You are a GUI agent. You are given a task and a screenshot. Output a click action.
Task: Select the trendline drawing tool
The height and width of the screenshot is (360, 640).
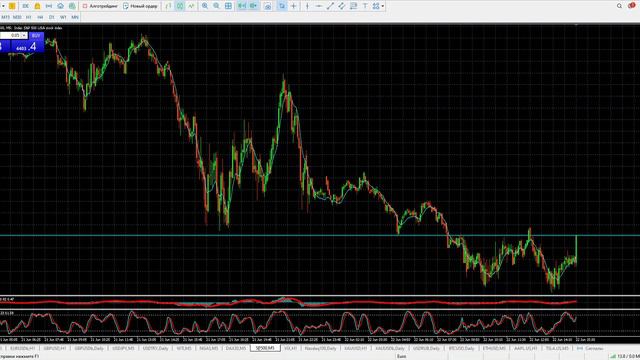[x=330, y=6]
